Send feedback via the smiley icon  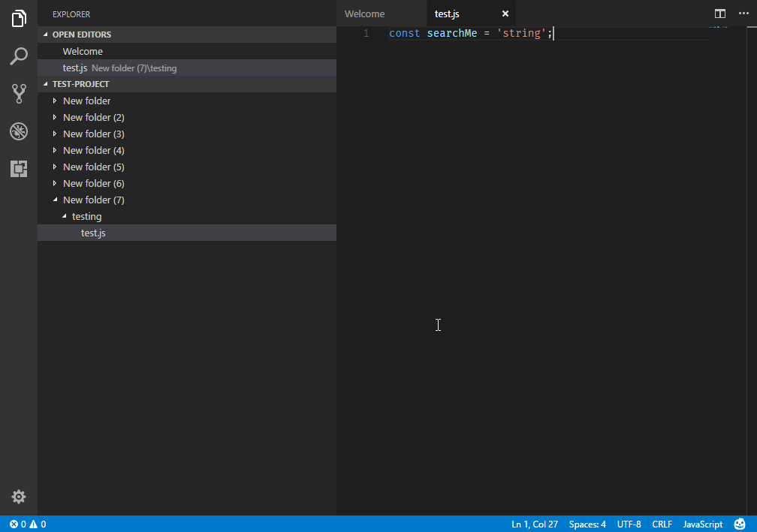(x=740, y=524)
